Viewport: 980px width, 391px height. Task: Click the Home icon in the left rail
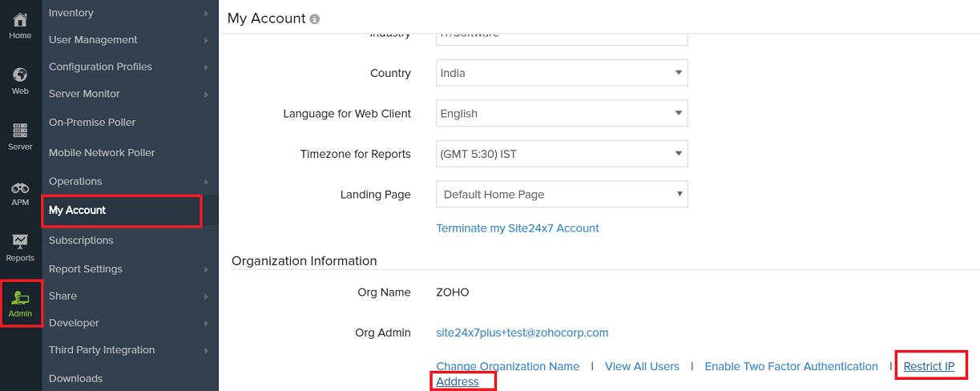(x=20, y=20)
